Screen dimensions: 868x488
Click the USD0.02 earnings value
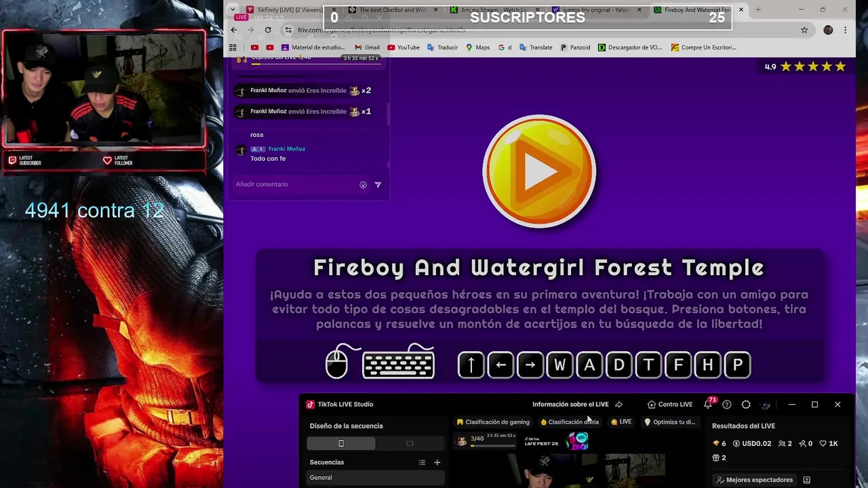[x=752, y=443]
